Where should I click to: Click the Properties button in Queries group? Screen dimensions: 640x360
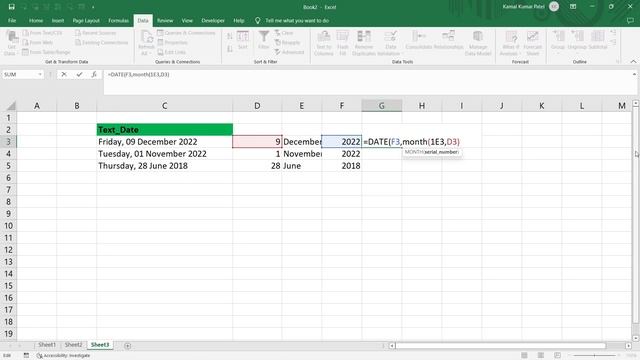click(x=172, y=42)
